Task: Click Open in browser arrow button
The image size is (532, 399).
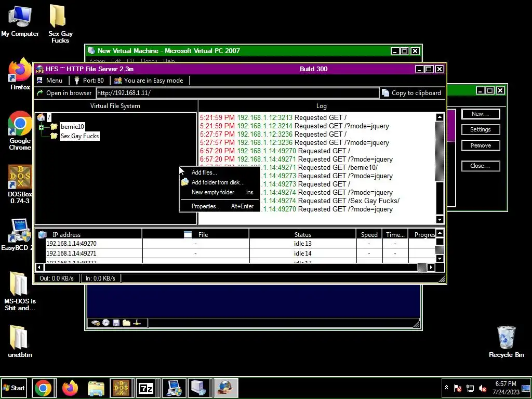Action: [64, 93]
